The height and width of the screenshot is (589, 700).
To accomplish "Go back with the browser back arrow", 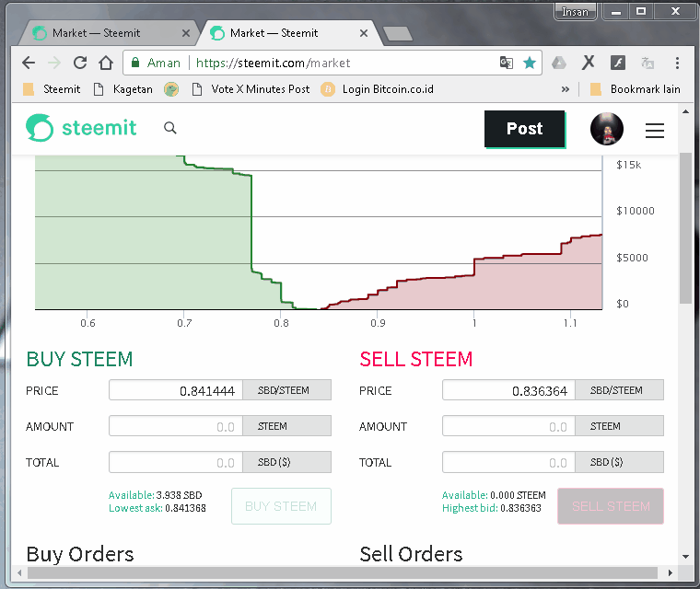I will [x=29, y=63].
